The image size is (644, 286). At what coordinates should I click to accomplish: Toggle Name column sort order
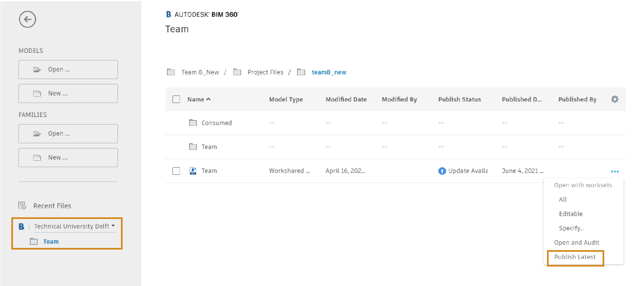(x=199, y=99)
